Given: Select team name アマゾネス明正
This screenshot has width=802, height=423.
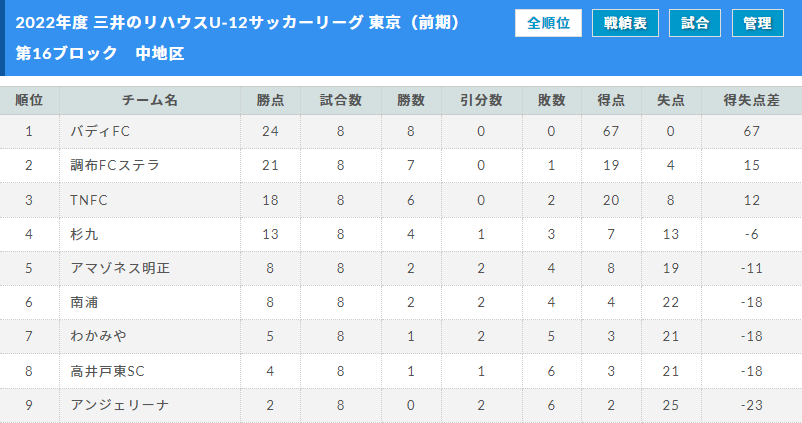Looking at the screenshot, I should [120, 268].
